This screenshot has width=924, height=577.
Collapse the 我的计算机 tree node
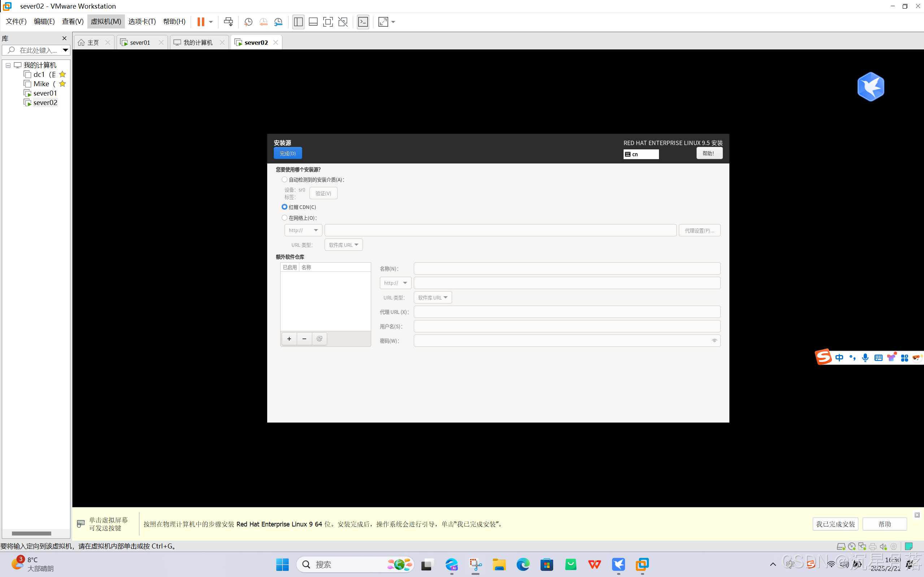coord(8,65)
